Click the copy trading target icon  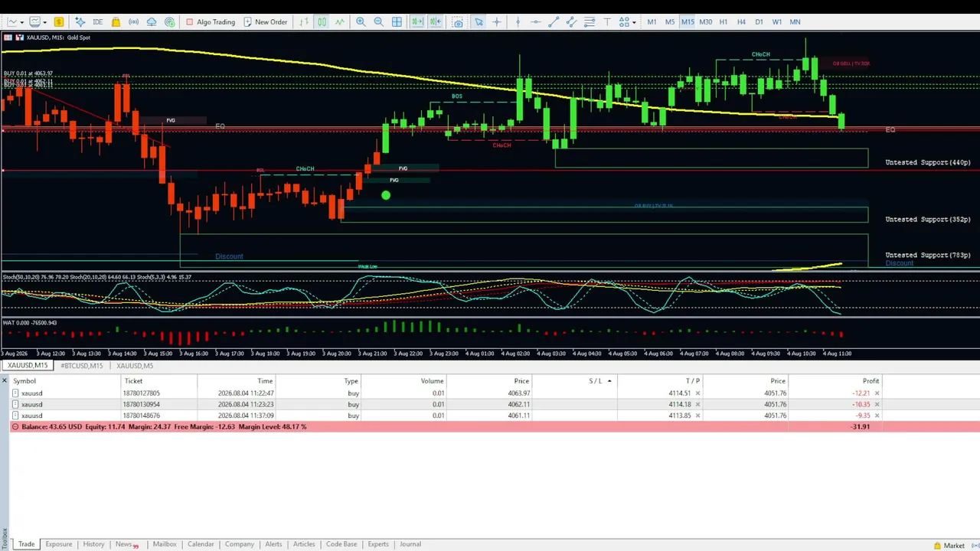[169, 21]
